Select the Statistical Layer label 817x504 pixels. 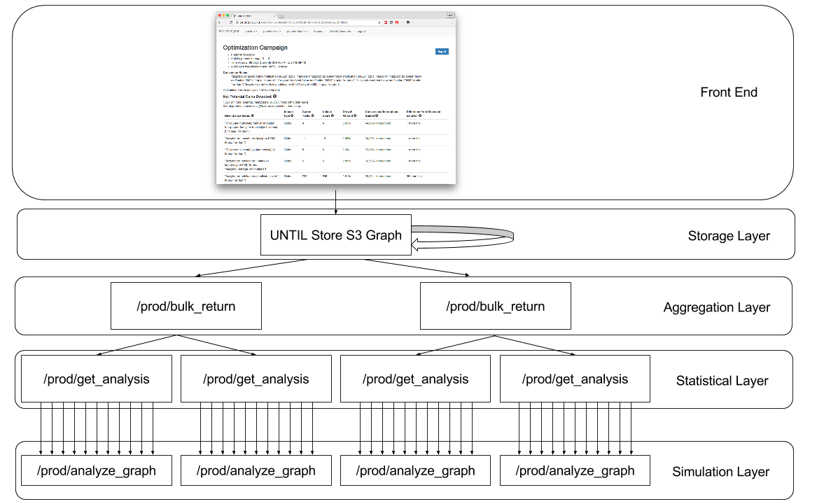point(722,381)
